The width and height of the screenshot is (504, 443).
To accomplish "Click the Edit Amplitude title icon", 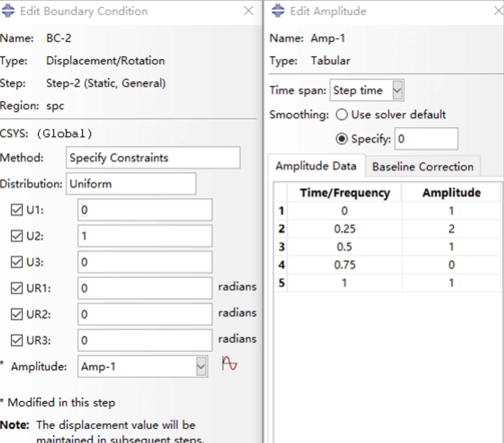I will [278, 11].
